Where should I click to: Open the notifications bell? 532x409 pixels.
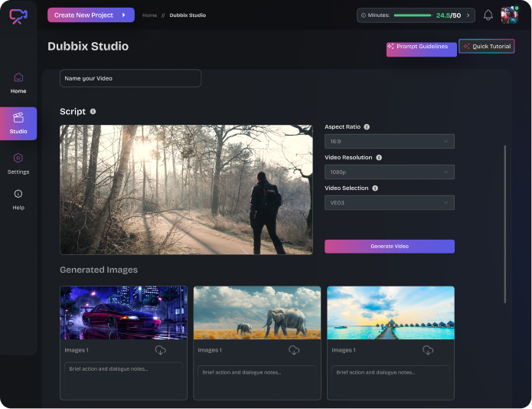tap(488, 15)
